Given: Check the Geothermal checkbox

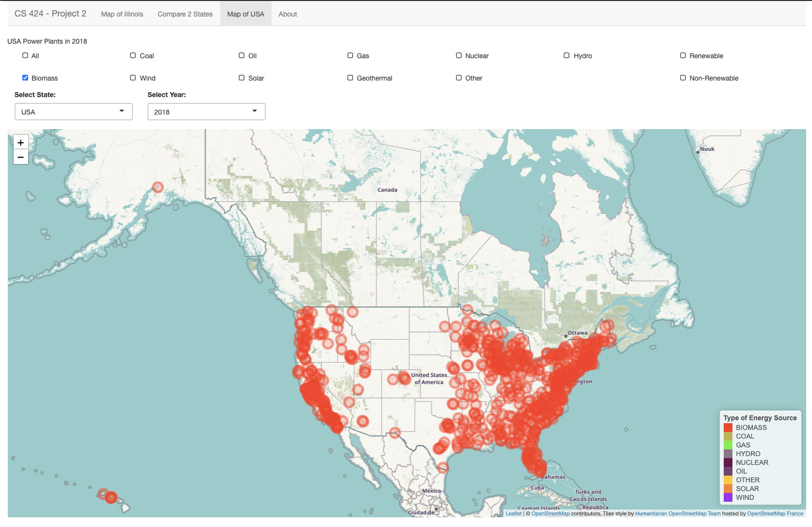Looking at the screenshot, I should tap(350, 78).
